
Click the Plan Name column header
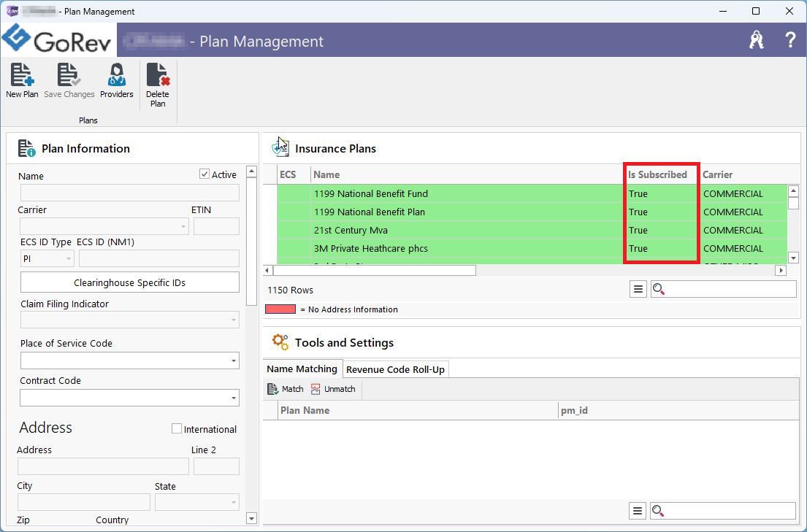pyautogui.click(x=418, y=410)
